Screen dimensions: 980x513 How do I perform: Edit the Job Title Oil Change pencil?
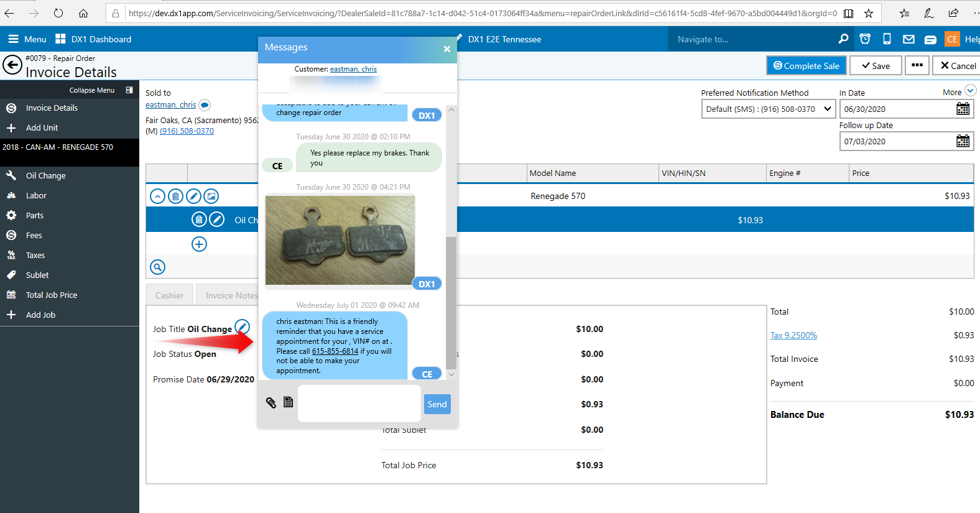[x=243, y=326]
